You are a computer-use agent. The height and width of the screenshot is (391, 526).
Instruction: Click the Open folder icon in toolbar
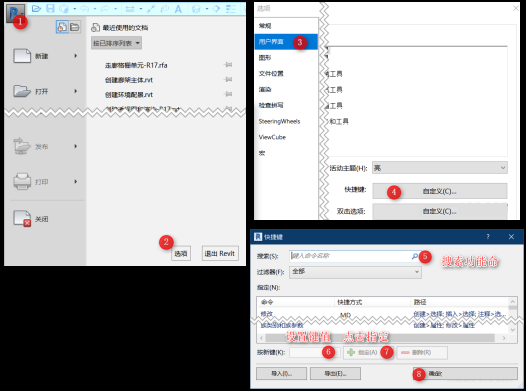point(36,9)
